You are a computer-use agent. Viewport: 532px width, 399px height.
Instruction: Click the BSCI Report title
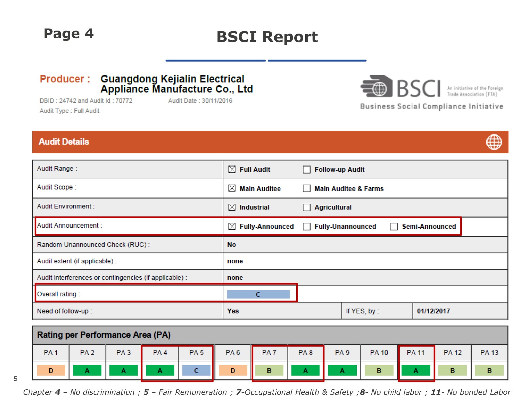[267, 37]
